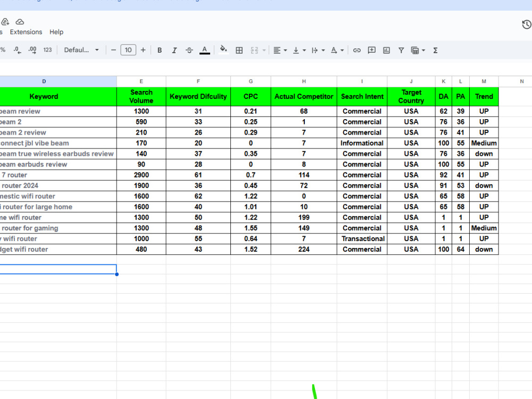Viewport: 532px width, 399px height.
Task: Select the Keyword Difculity header cell
Action: [x=198, y=96]
